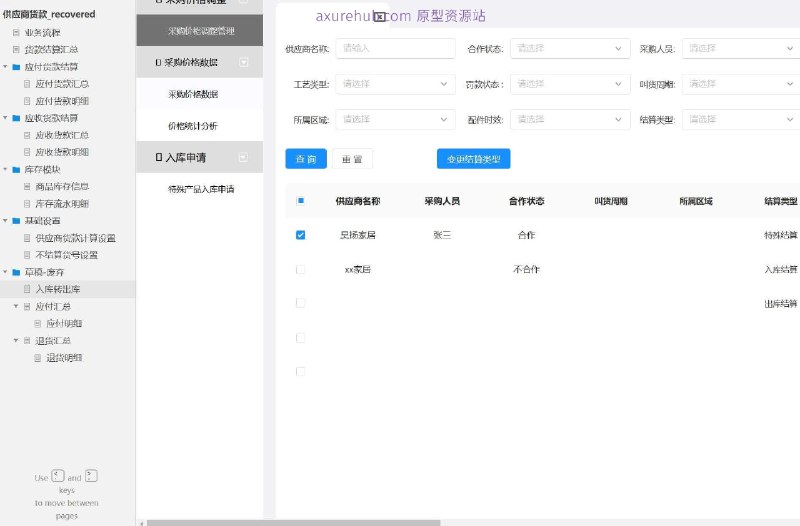Click the 叫货周期 table column header
The height and width of the screenshot is (526, 800).
click(x=611, y=202)
